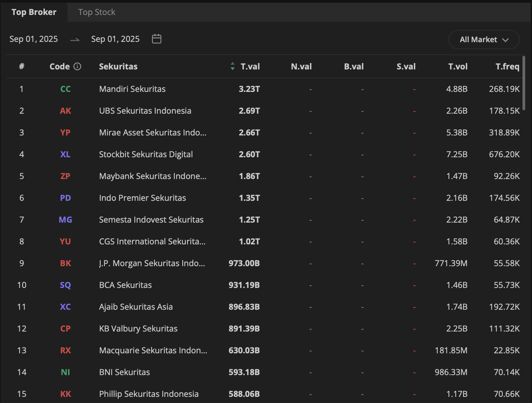Click the start date Sep 01, 2025
Viewport: 532px width, 403px height.
tap(34, 39)
